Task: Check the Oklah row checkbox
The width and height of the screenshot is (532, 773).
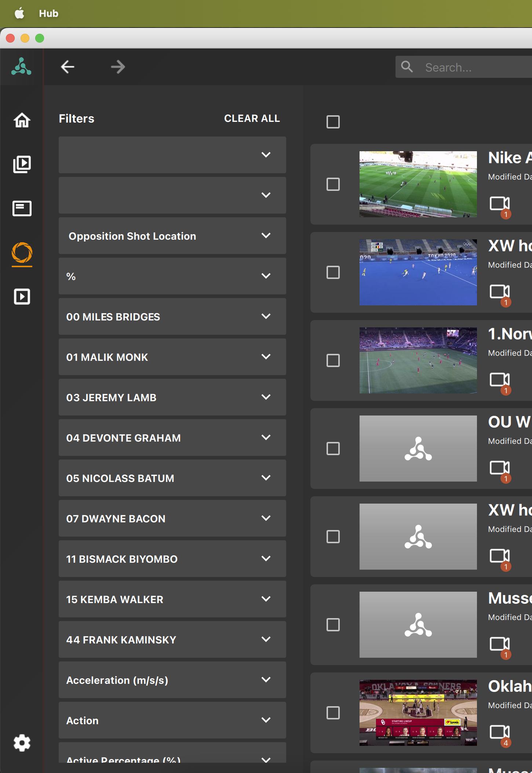Action: (x=333, y=713)
